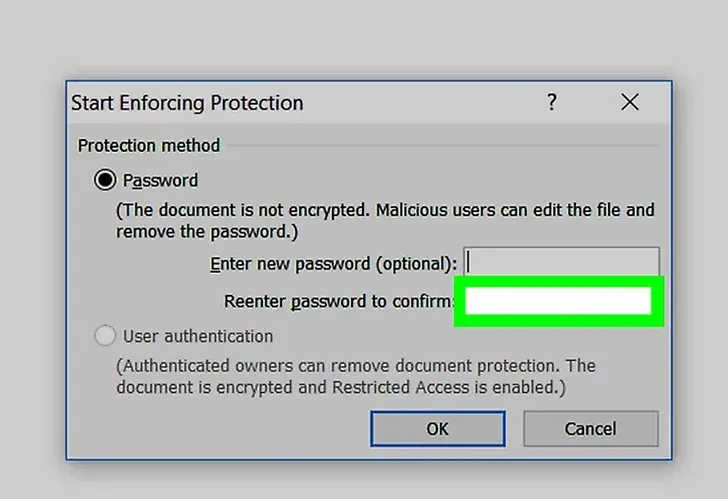Click the "Protection method" group heading
The image size is (728, 499).
[149, 145]
